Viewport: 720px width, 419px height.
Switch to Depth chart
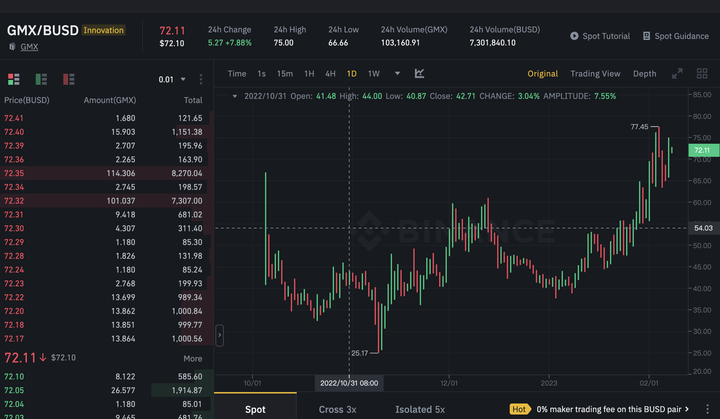coord(645,74)
